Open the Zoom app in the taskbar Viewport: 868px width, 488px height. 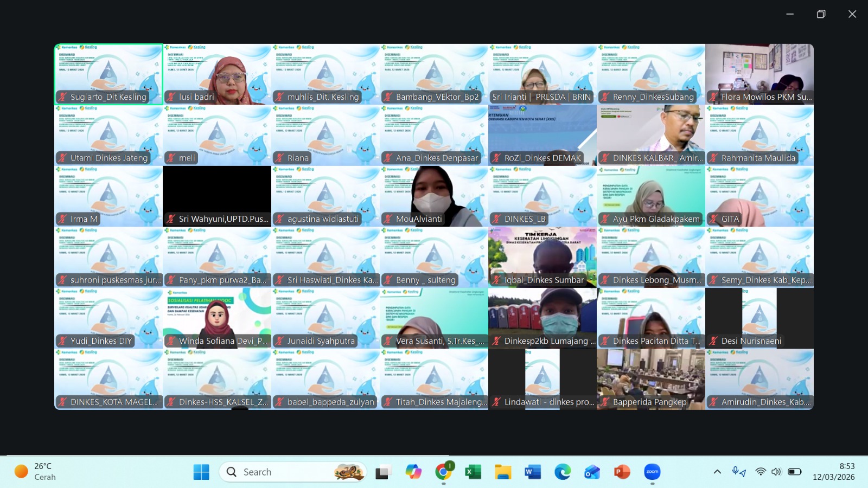coord(652,472)
